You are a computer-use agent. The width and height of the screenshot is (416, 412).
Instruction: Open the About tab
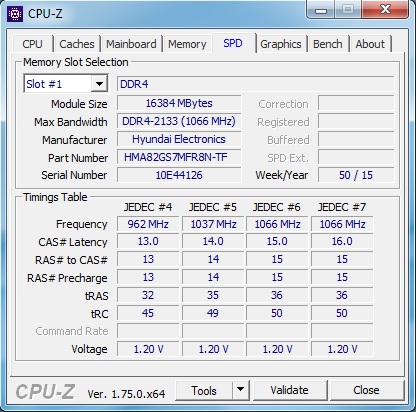click(x=370, y=44)
